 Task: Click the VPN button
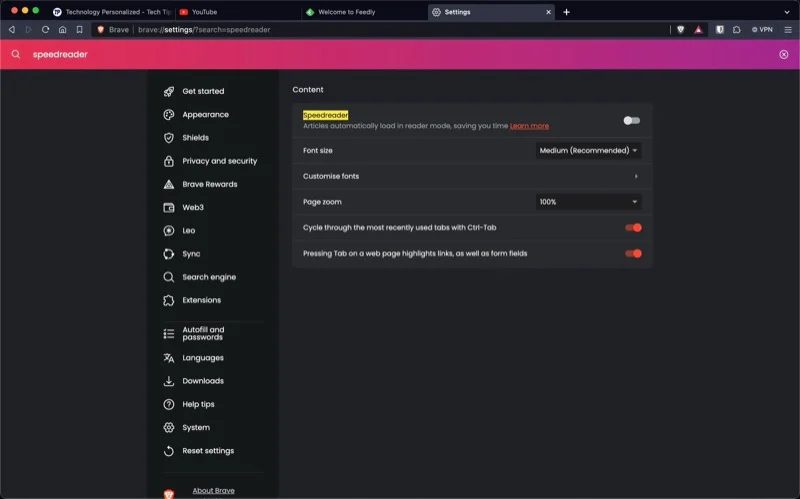tap(762, 30)
